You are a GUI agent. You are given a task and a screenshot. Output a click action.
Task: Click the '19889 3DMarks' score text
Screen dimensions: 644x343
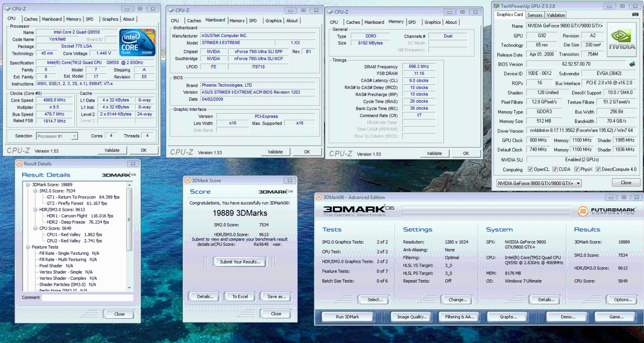[240, 213]
